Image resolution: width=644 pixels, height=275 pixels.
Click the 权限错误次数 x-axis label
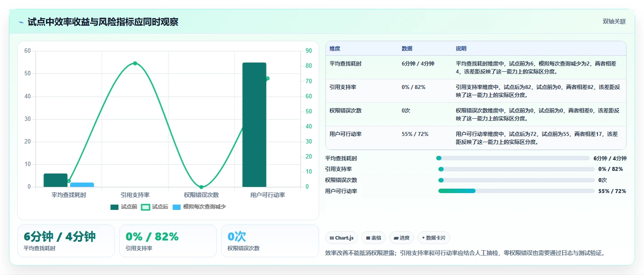click(x=201, y=195)
